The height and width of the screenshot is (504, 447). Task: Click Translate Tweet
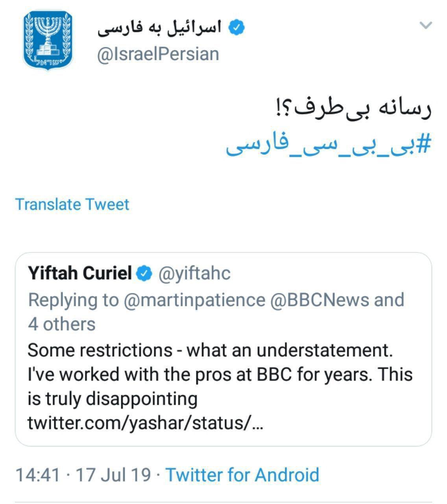pos(72,204)
